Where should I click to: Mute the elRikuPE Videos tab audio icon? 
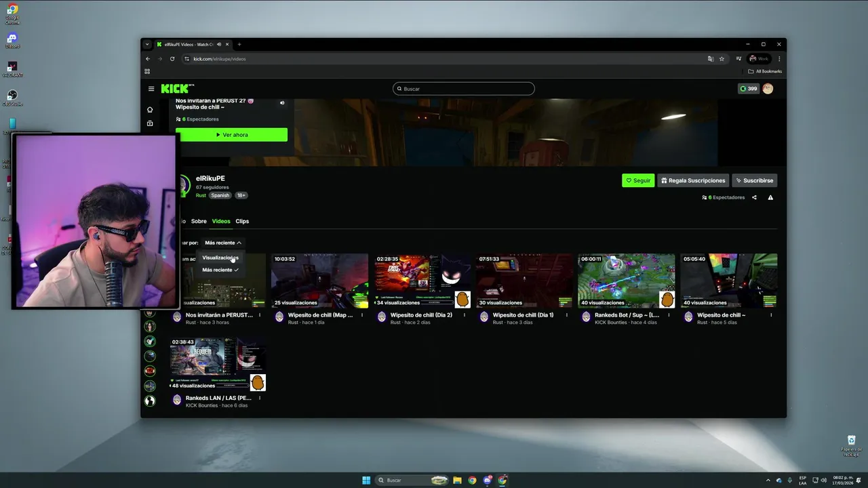[218, 45]
